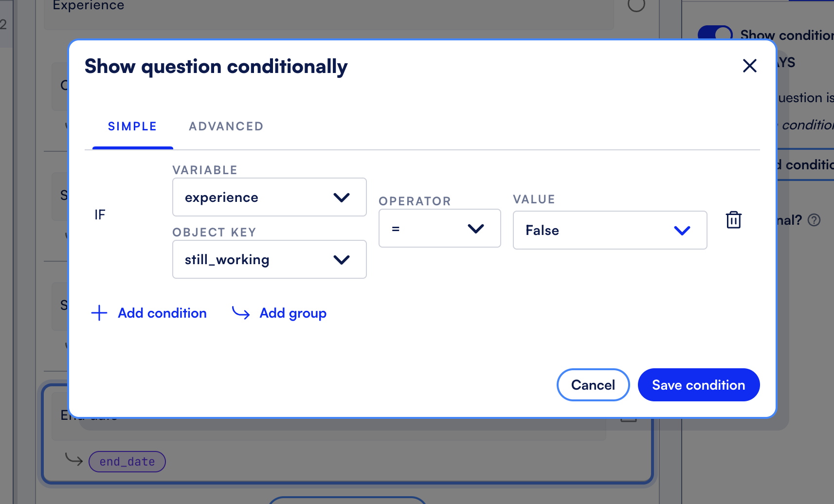Click the Add group link

tap(293, 313)
